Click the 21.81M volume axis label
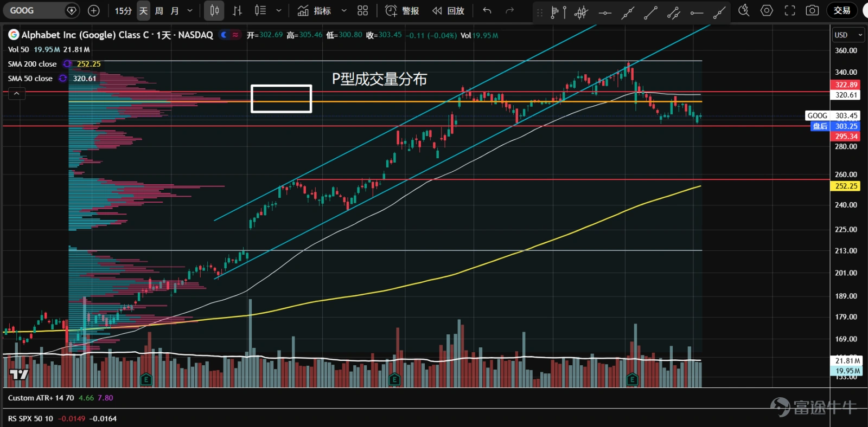This screenshot has width=868, height=427. point(846,361)
